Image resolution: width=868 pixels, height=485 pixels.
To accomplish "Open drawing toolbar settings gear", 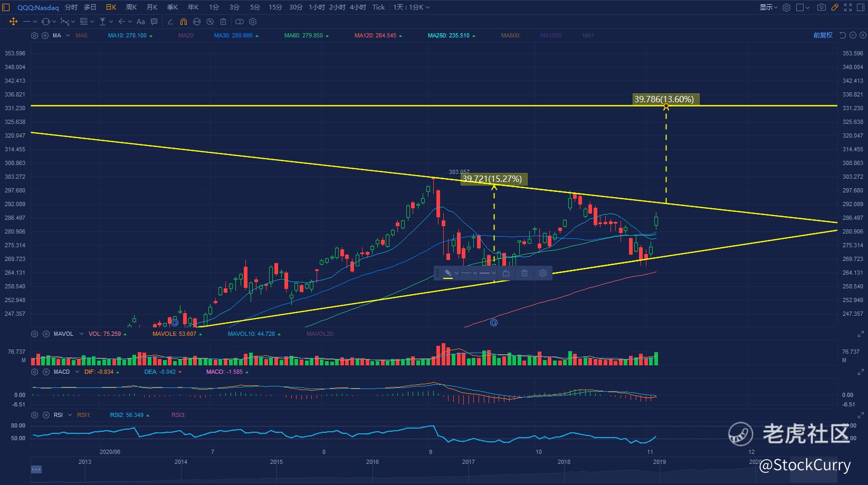I will coord(253,22).
